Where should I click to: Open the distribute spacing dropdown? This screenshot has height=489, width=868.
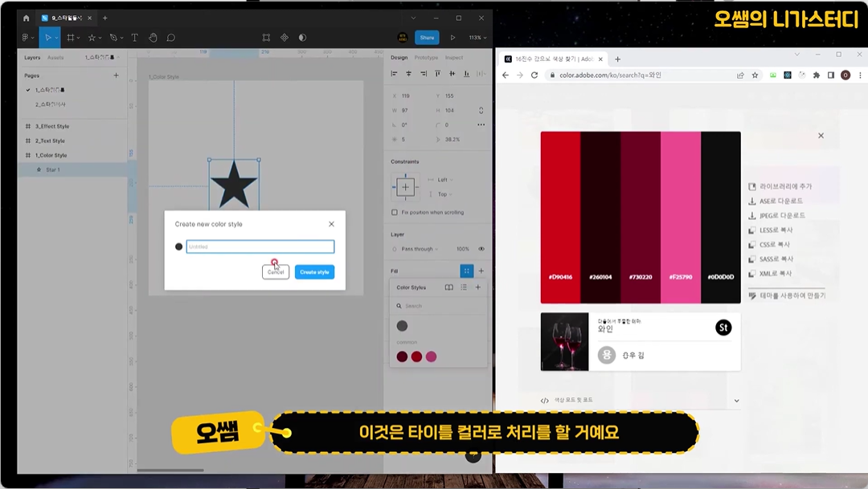click(x=481, y=74)
